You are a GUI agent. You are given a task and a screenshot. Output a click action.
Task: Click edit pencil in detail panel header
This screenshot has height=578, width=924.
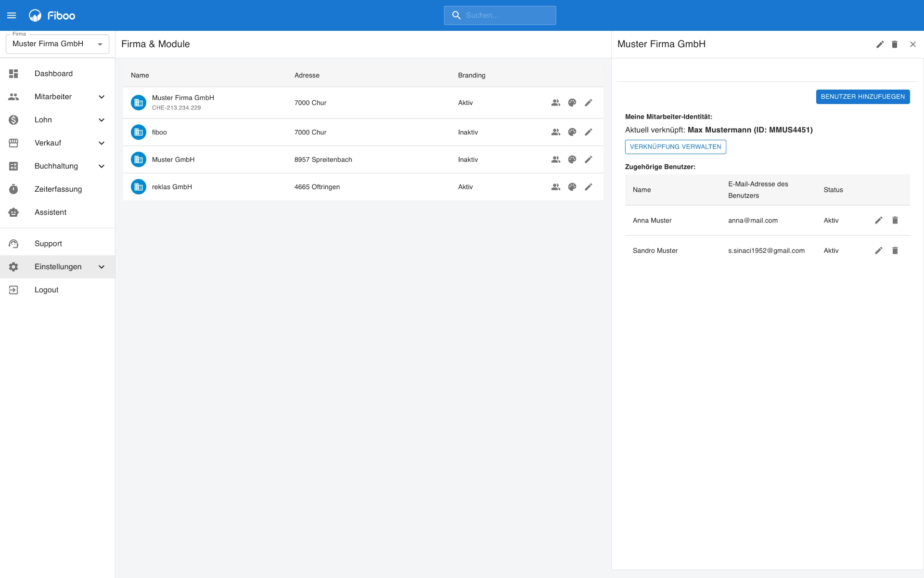coord(880,44)
